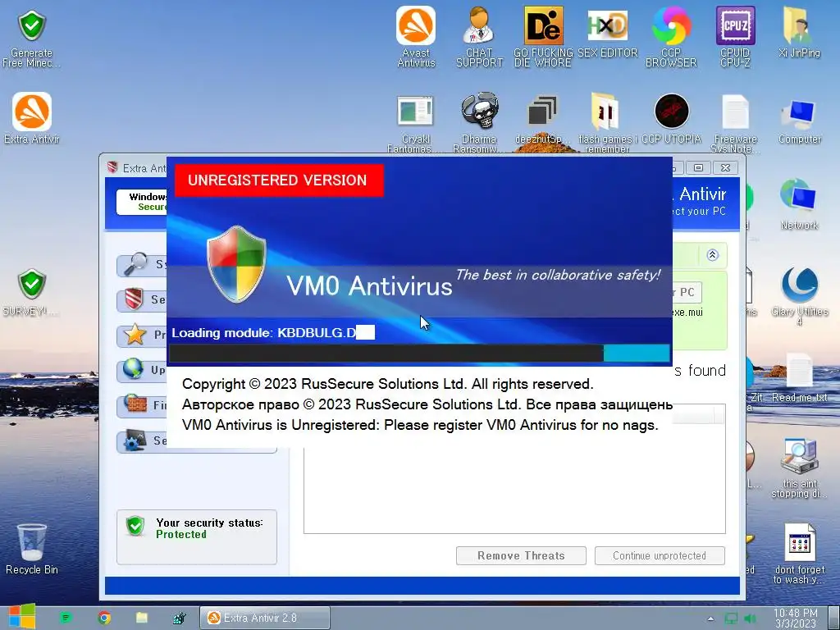840x630 pixels.
Task: Open Chrome from the taskbar
Action: (104, 618)
